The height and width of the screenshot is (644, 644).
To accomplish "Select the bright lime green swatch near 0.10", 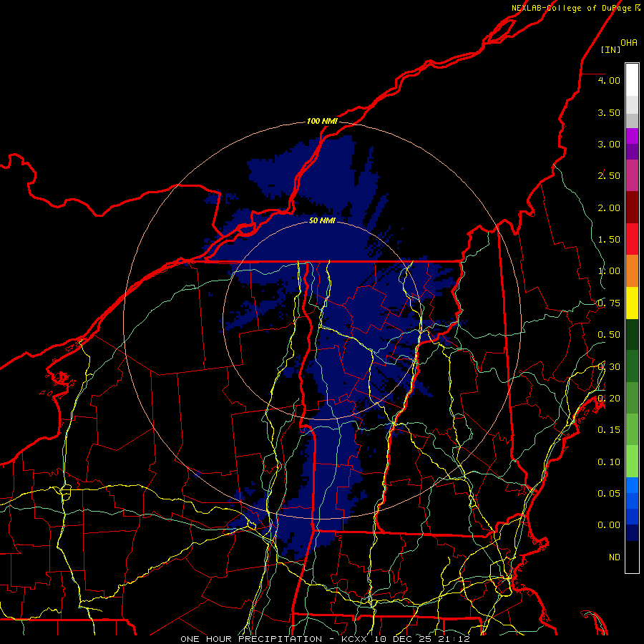I will 632,462.
